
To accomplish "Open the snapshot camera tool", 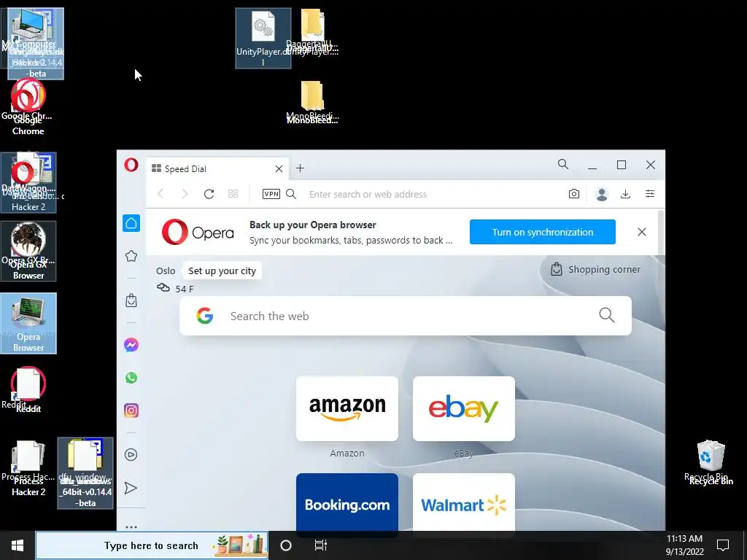I will [574, 194].
